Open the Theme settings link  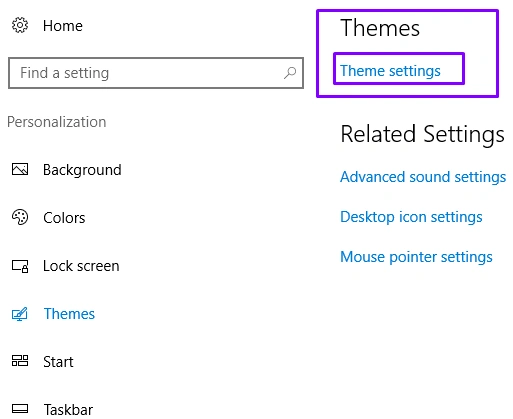390,71
